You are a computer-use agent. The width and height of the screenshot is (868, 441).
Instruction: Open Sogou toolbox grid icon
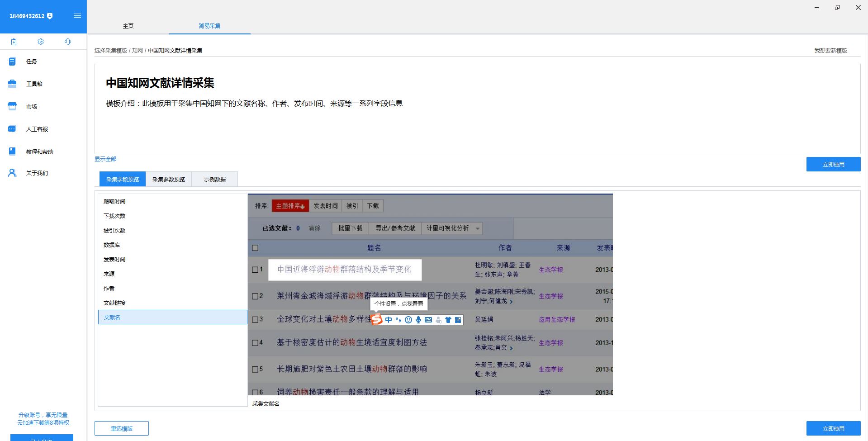click(458, 320)
